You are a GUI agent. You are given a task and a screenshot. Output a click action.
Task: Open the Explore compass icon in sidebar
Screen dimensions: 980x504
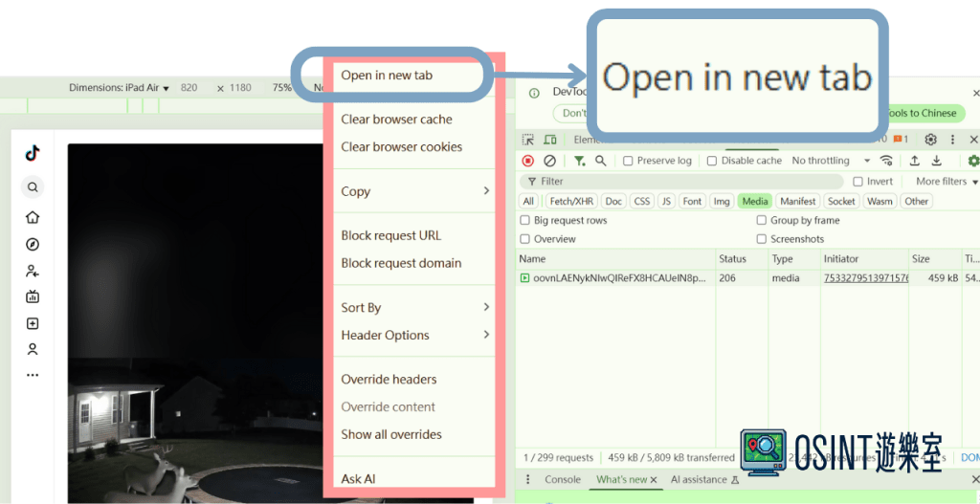coord(33,245)
